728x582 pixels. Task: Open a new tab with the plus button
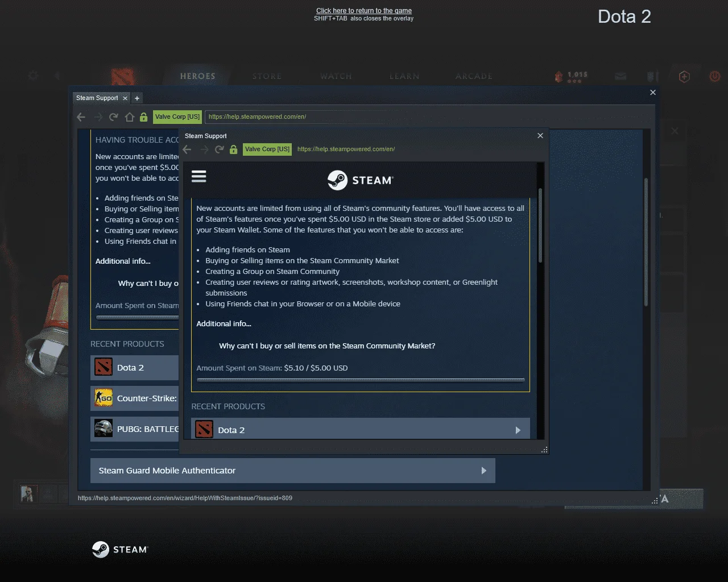(137, 98)
